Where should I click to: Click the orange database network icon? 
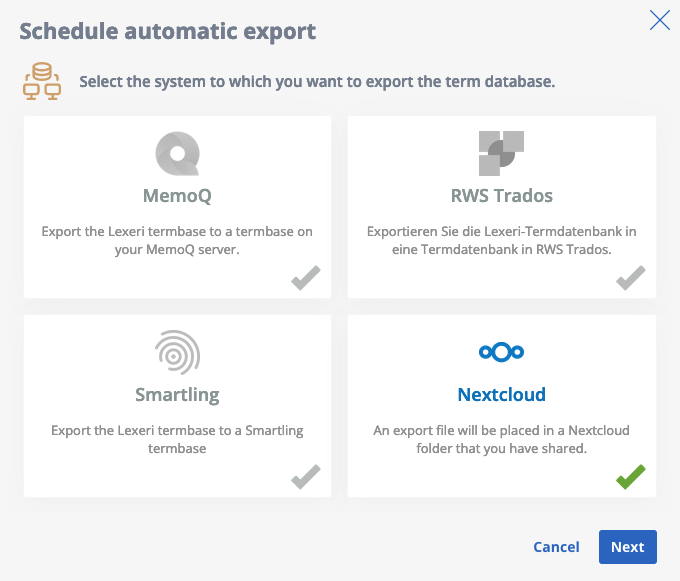(42, 81)
